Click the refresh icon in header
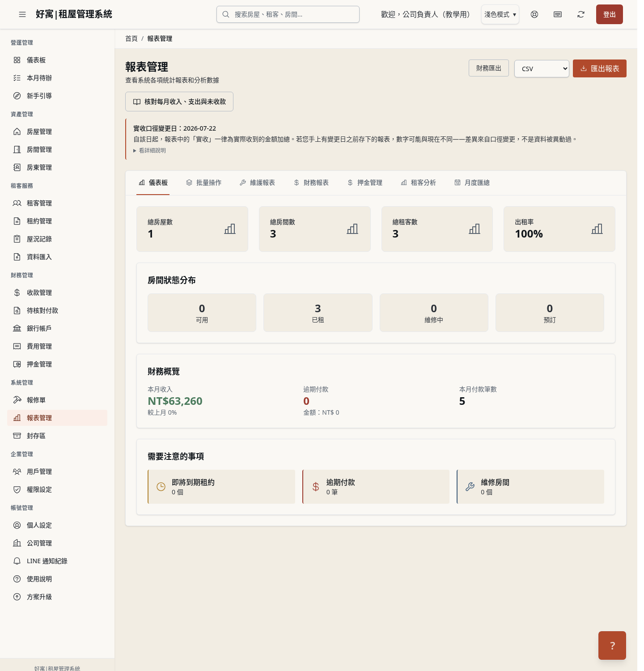Screen dimensions: 644x671 [581, 14]
